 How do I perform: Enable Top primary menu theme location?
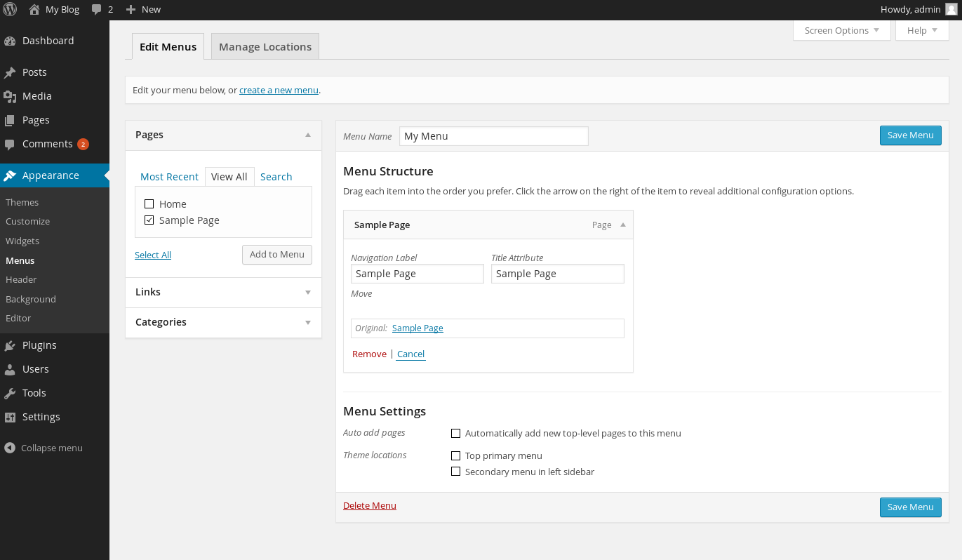455,455
